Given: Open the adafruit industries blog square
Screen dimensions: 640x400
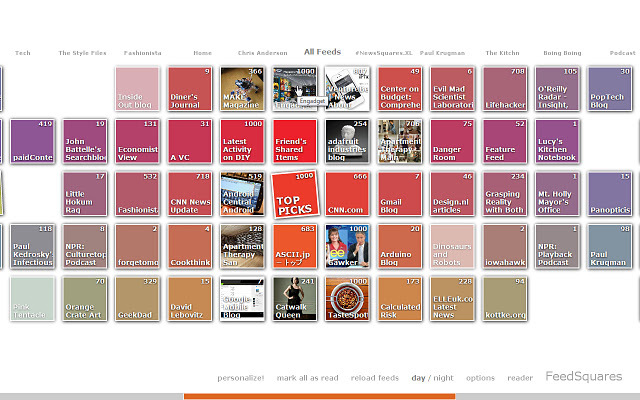Looking at the screenshot, I should [347, 141].
